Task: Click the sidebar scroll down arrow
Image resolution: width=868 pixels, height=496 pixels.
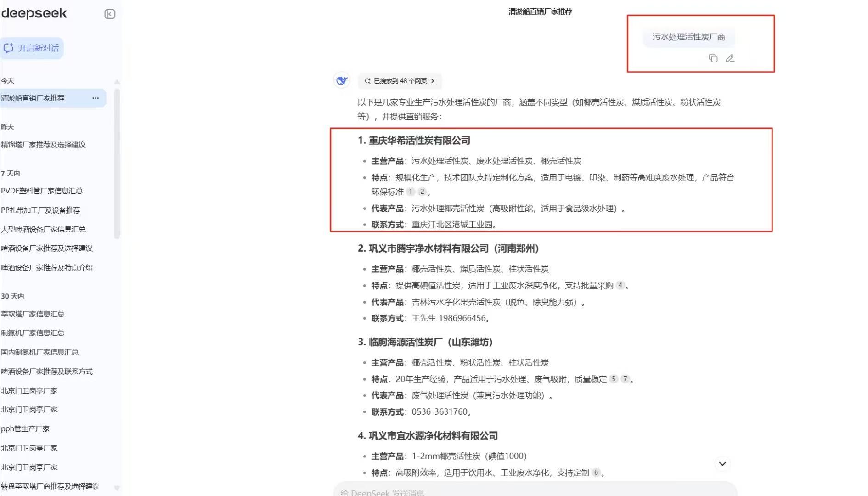Action: coord(117,488)
